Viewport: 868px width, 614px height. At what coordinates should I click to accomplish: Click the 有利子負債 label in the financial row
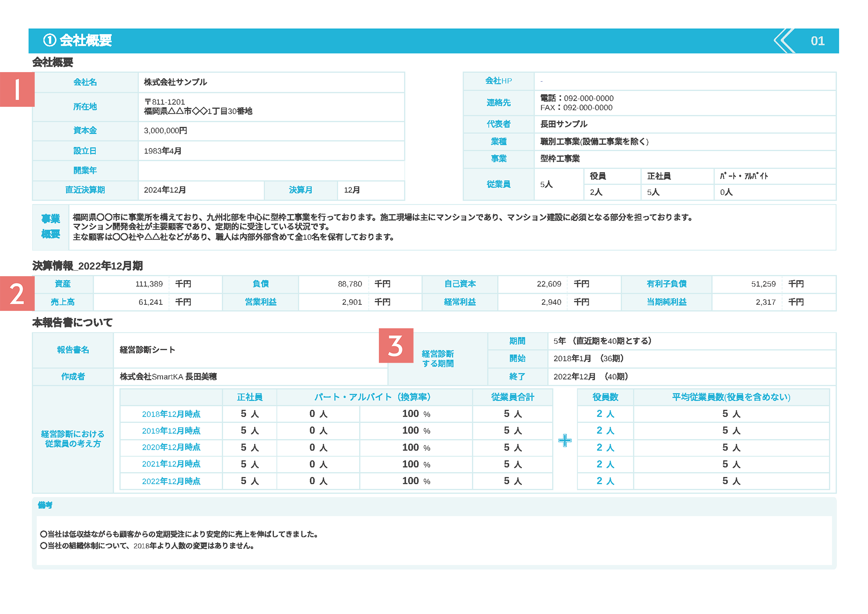pyautogui.click(x=667, y=284)
